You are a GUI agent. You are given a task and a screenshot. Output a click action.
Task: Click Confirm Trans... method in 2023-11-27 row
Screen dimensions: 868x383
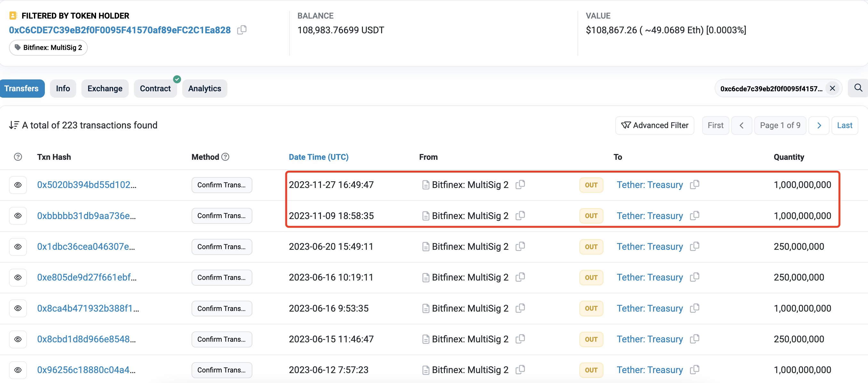(222, 185)
